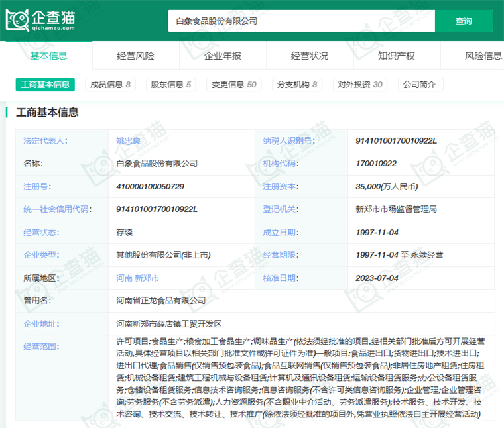Click the approval date 2023-07-04
Viewport: 504px width, 428px height.
click(377, 278)
